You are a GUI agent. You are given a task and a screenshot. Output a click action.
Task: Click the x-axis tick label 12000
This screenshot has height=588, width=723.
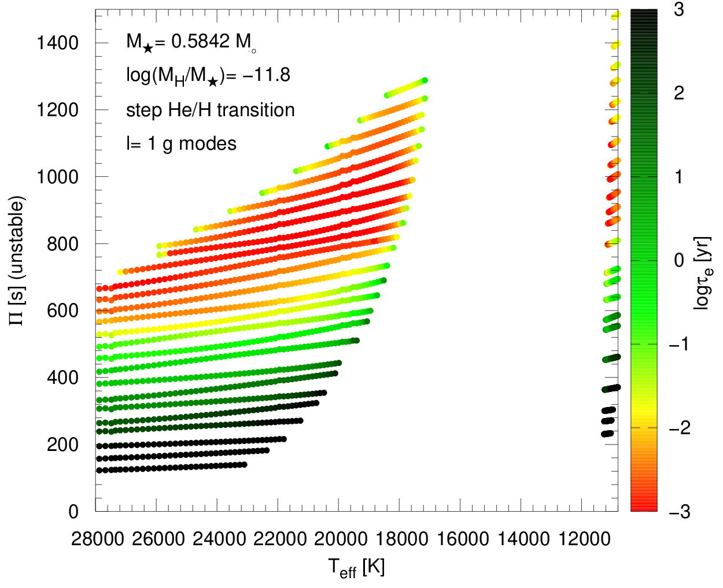(x=584, y=539)
